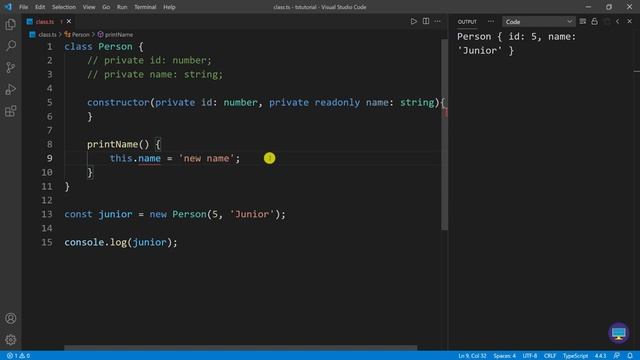Open the notifications bell
The image size is (640, 360).
[630, 356]
